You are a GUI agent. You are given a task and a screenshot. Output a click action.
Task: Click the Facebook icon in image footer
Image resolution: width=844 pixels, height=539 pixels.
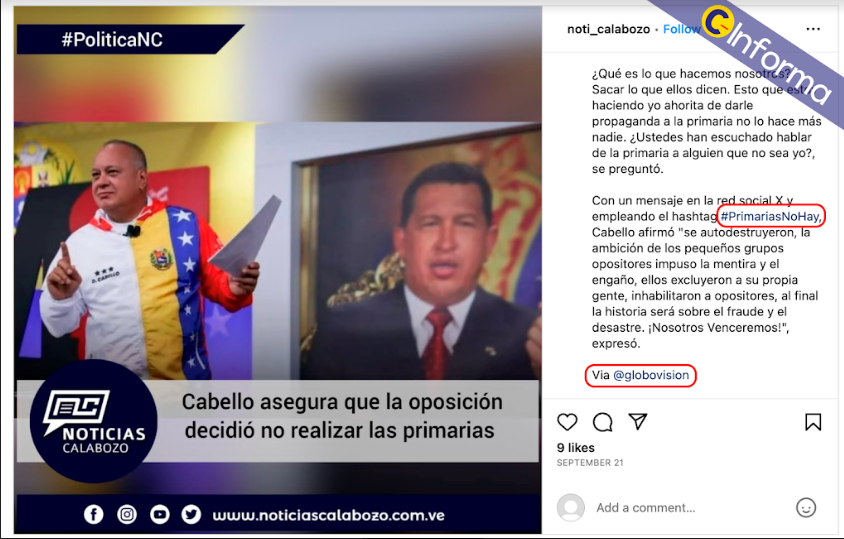94,515
